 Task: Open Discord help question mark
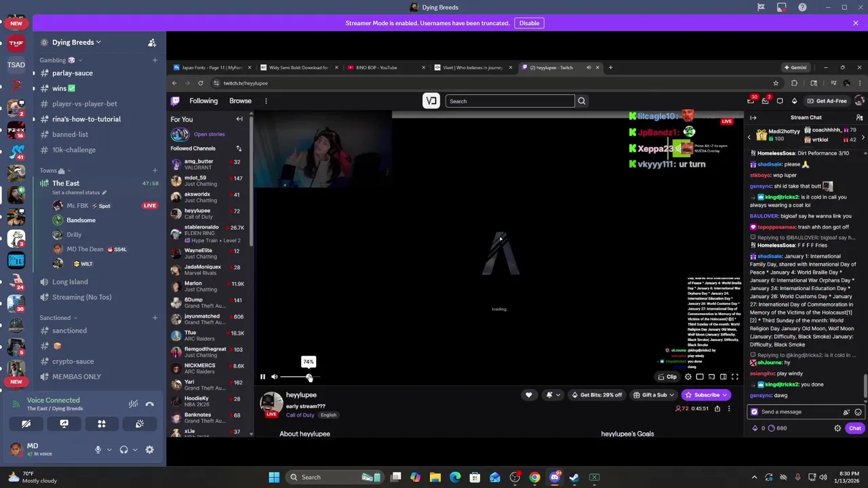[803, 7]
